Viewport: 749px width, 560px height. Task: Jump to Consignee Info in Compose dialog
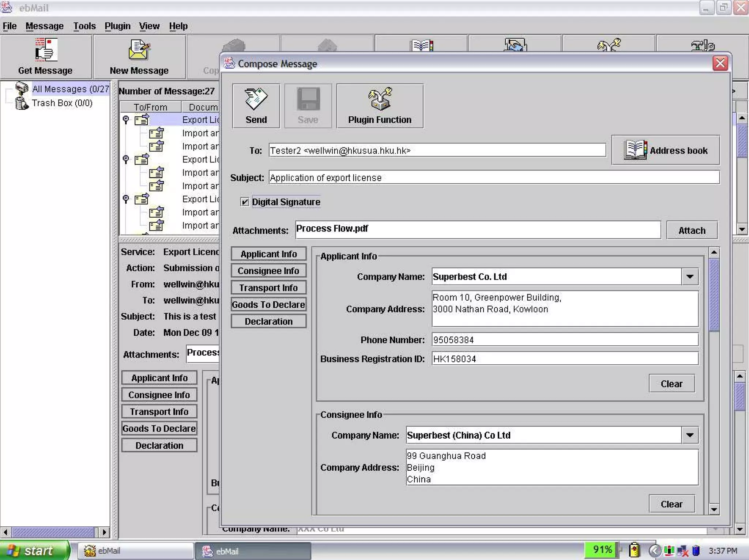pyautogui.click(x=268, y=271)
